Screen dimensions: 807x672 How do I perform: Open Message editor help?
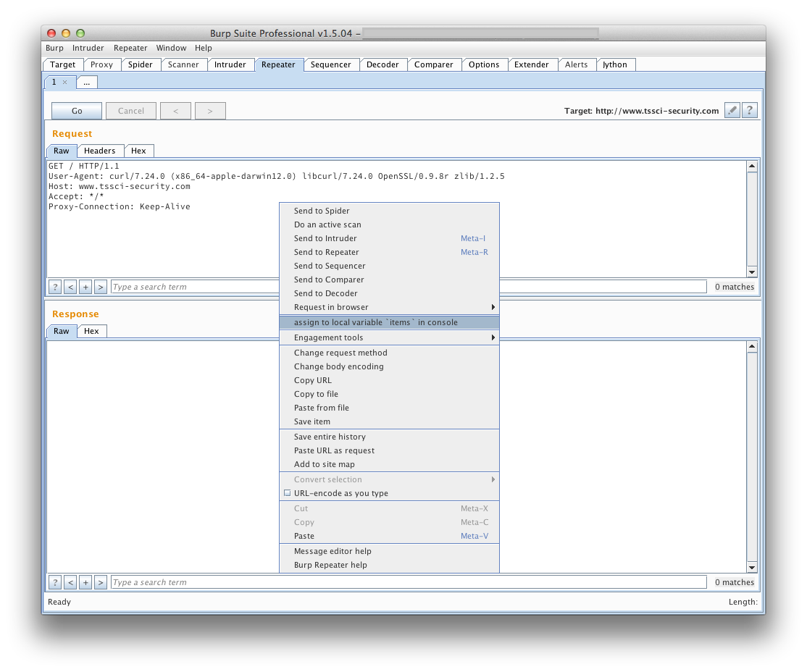point(389,551)
